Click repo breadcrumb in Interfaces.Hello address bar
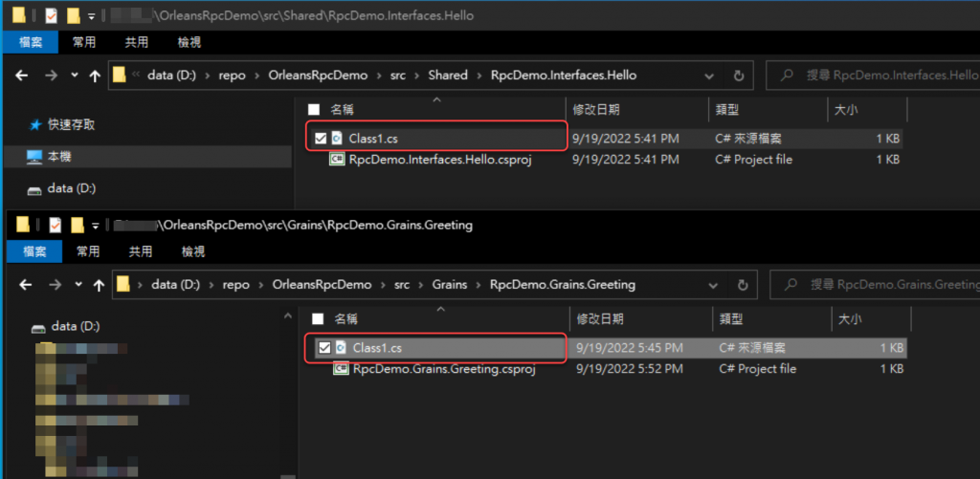 233,76
